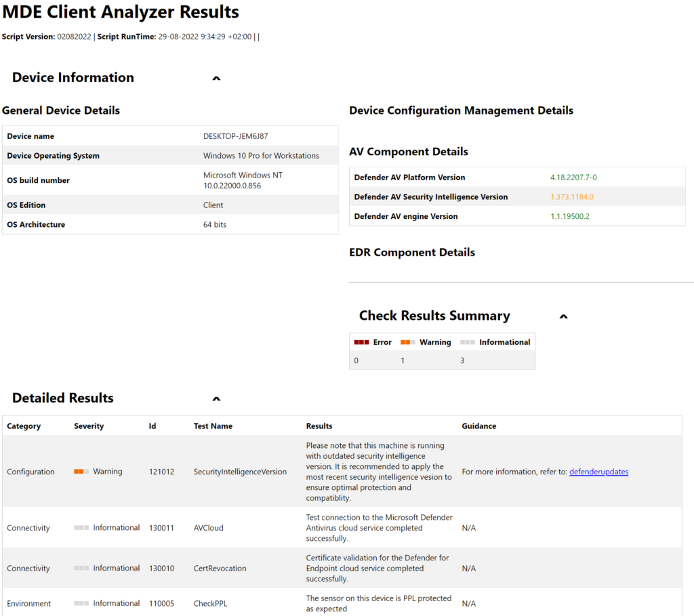
Task: Click the Check Results Summary heading
Action: click(434, 316)
